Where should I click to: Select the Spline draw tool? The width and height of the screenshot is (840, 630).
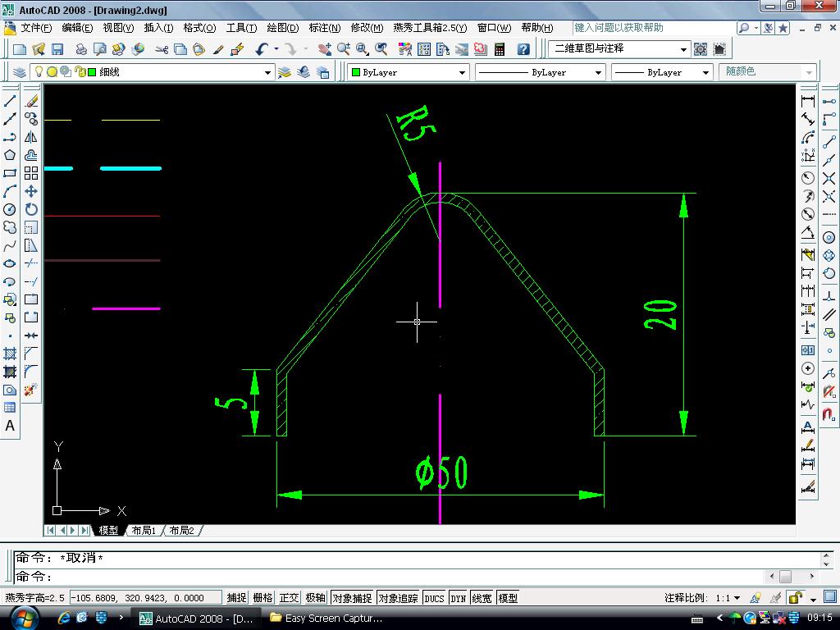point(10,246)
